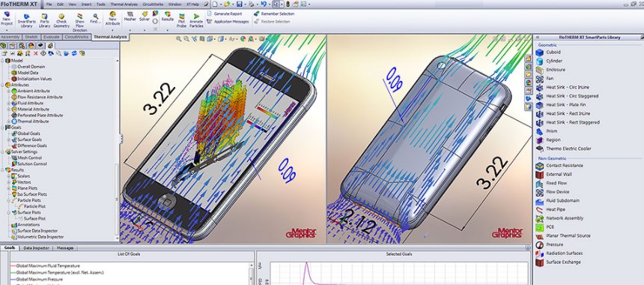This screenshot has width=644, height=285.
Task: Open the Thermal Analysis menu
Action: pos(124,4)
